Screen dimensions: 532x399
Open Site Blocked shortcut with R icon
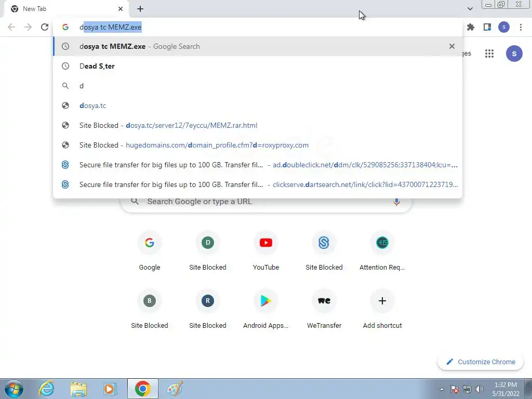208,310
